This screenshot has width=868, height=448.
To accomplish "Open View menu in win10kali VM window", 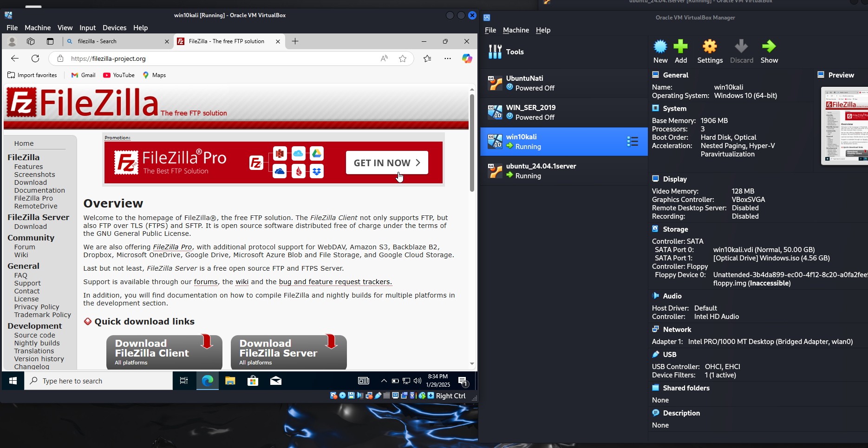I will [65, 28].
